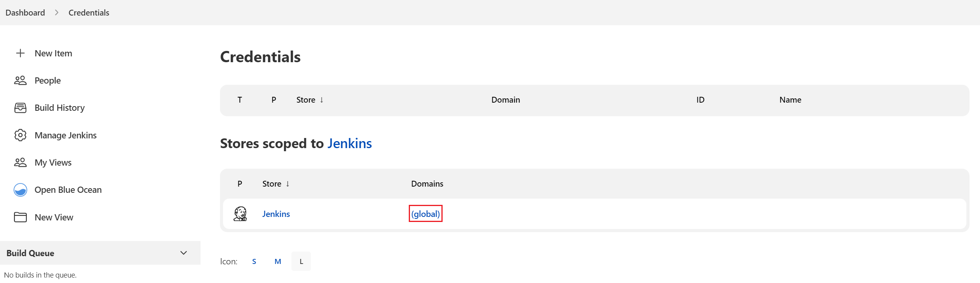Go to Dashboard breadcrumb
980x283 pixels.
click(25, 13)
